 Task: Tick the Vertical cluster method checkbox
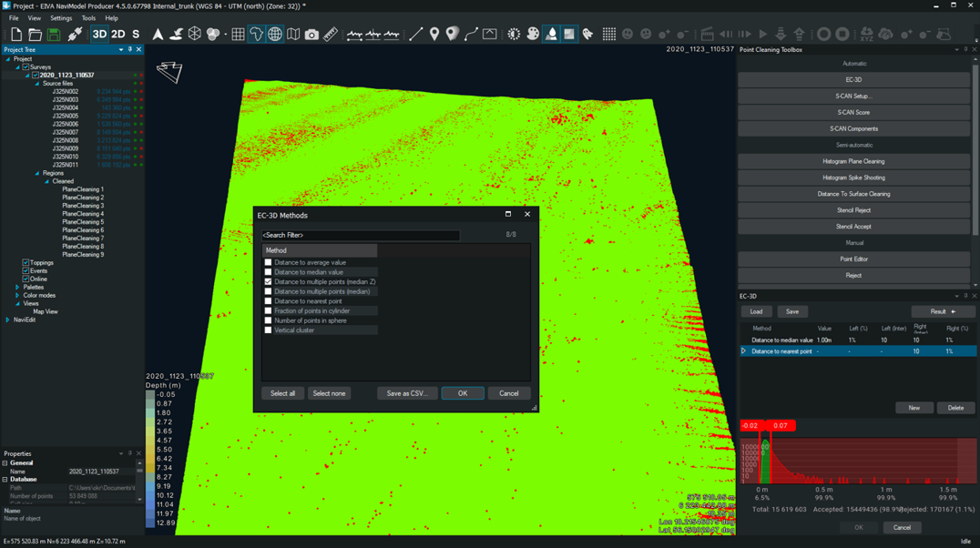coord(269,330)
